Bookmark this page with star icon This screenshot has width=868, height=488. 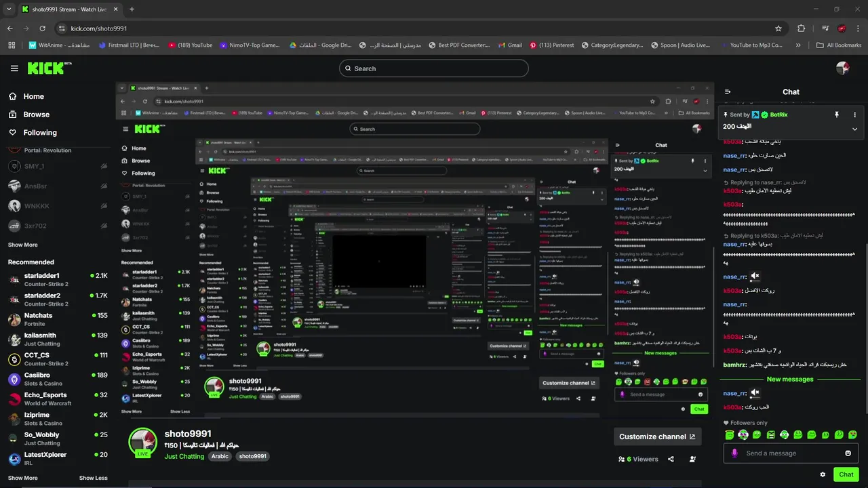(778, 28)
